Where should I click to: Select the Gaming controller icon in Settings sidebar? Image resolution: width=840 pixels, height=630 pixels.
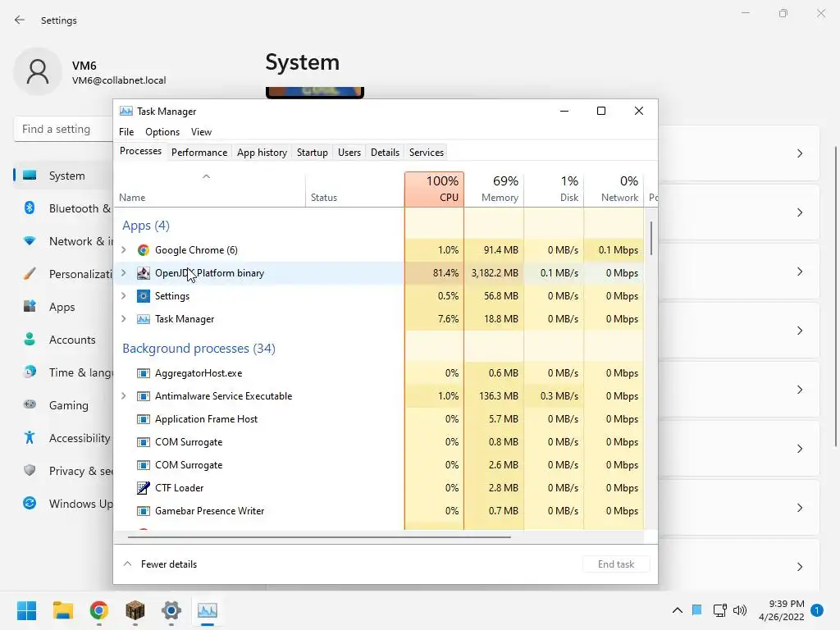pyautogui.click(x=30, y=405)
